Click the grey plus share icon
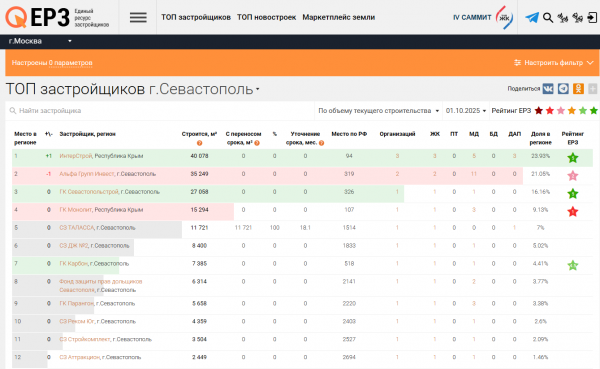Viewport: 600px width, 369px height. [x=592, y=89]
